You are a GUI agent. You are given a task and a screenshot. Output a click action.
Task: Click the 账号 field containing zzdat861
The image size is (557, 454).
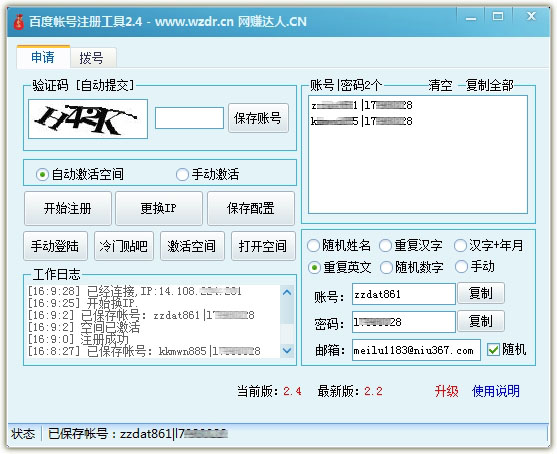click(x=404, y=294)
